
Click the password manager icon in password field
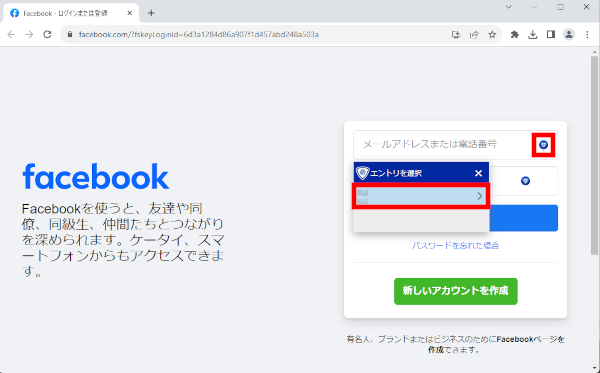pyautogui.click(x=525, y=181)
